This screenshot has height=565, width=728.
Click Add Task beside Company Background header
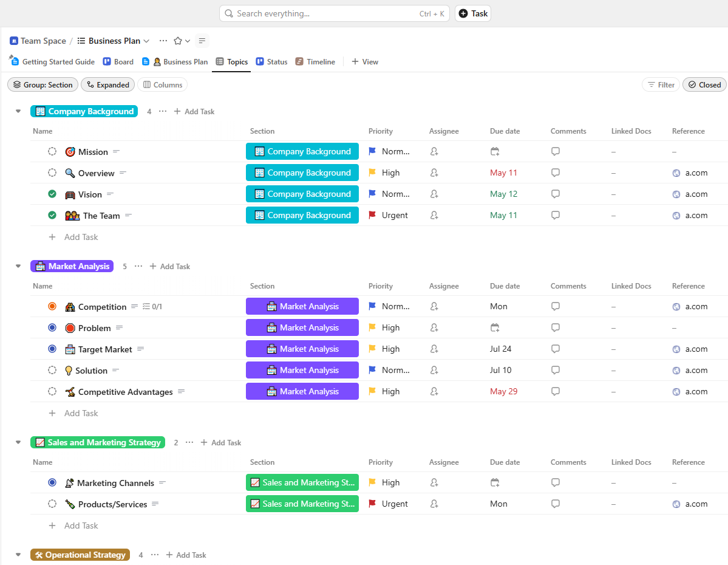click(x=194, y=112)
